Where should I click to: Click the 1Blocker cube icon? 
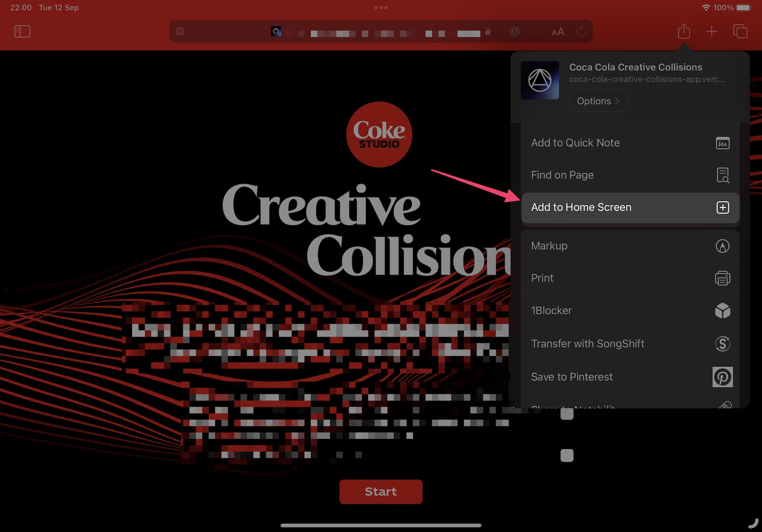pos(722,311)
